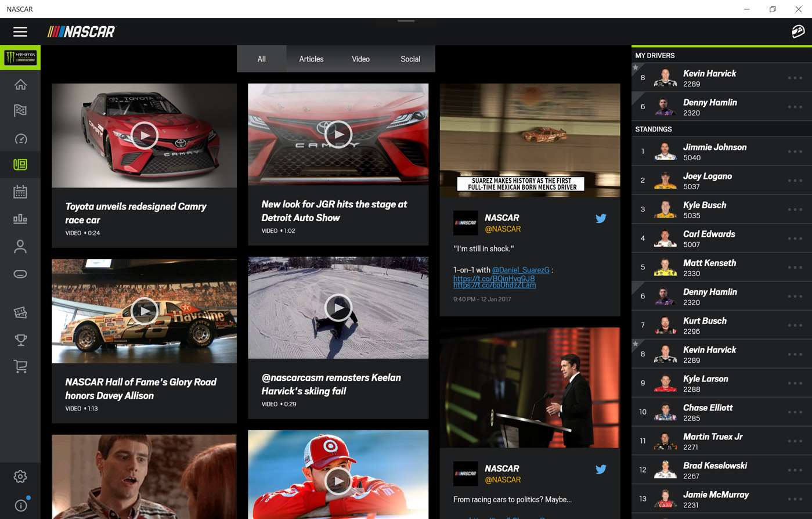
Task: Open @NASCAR handle on Suarez tweet
Action: coord(503,229)
